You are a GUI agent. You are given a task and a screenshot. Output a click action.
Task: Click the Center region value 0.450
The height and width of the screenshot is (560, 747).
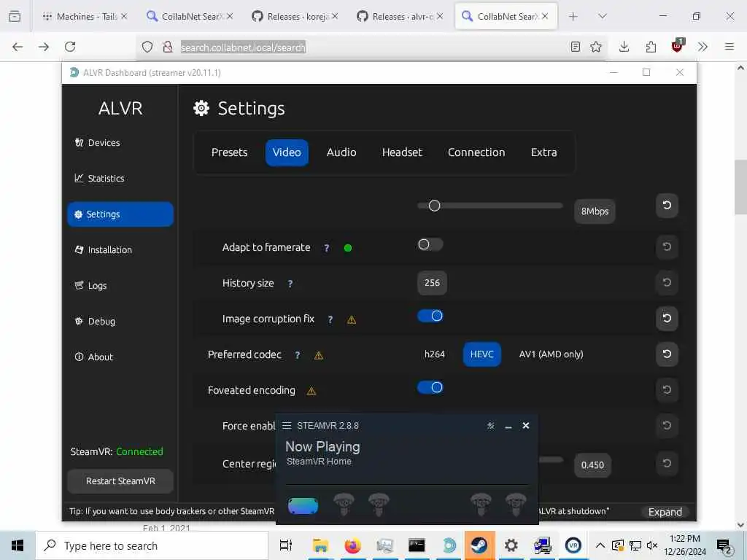(592, 464)
